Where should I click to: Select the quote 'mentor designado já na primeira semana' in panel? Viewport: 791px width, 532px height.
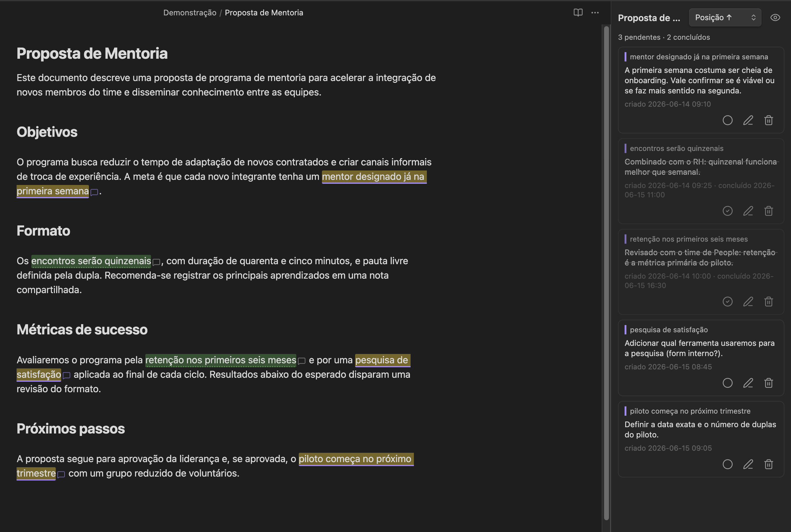[x=699, y=57]
